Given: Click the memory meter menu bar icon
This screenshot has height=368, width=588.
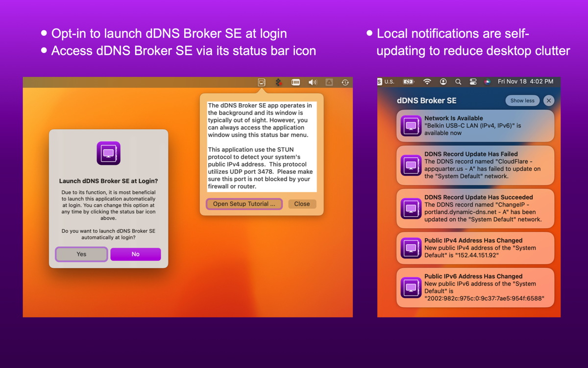Looking at the screenshot, I should click(x=295, y=82).
